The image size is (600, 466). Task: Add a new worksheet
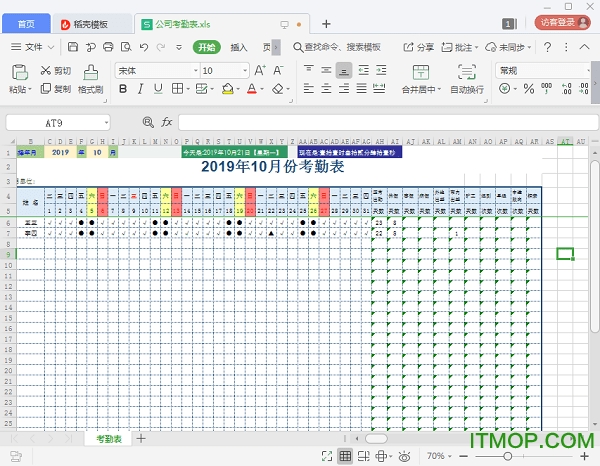coord(141,438)
